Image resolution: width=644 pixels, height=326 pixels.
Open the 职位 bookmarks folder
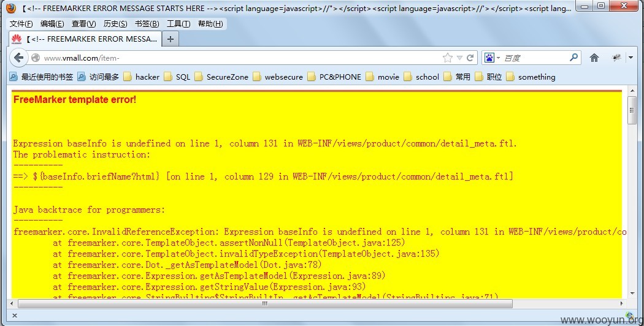pos(488,77)
